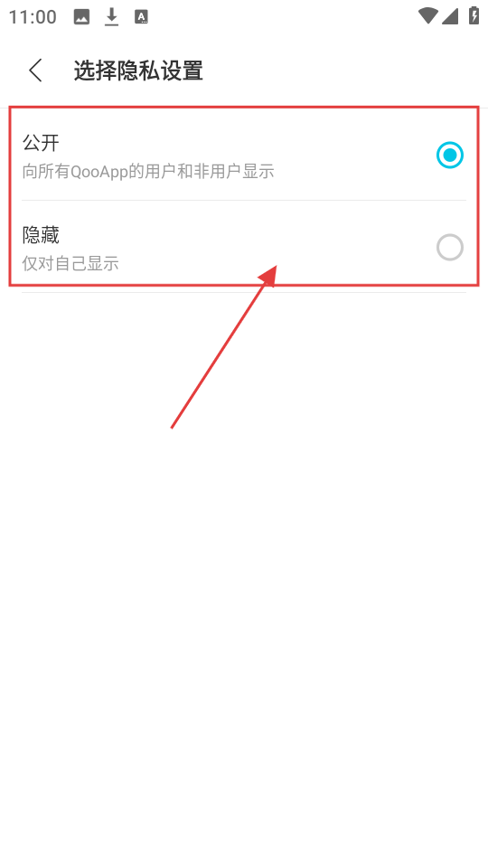Tap the cellular signal strength icon
This screenshot has width=488, height=868.
(450, 16)
